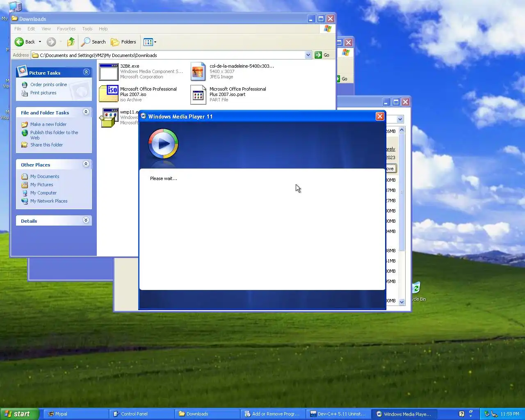525x420 pixels.
Task: Open the Start menu
Action: click(19, 414)
